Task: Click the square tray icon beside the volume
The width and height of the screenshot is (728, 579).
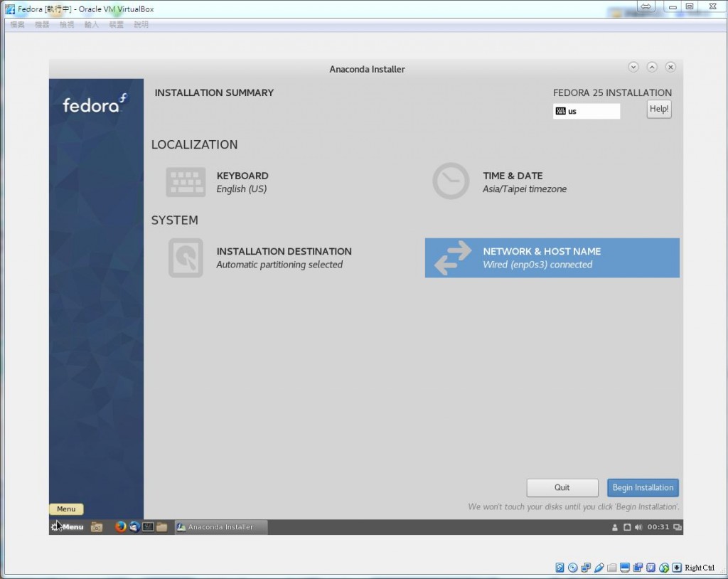Action: (x=627, y=527)
